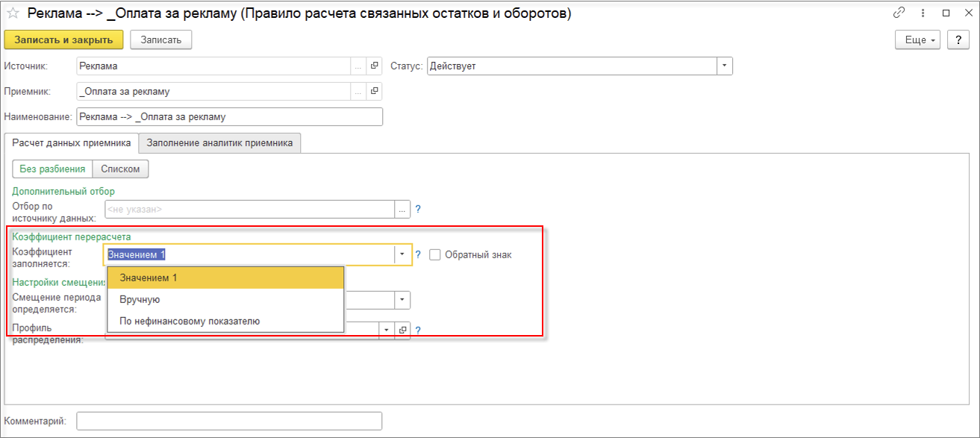Add form to favorites with star icon
This screenshot has height=438, width=980.
[x=13, y=13]
